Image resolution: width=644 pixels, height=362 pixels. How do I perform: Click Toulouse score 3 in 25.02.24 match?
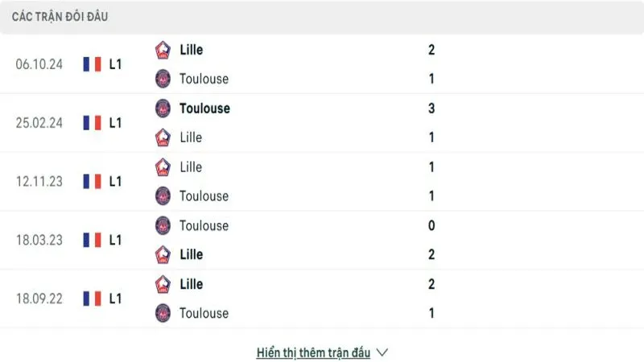click(x=431, y=109)
